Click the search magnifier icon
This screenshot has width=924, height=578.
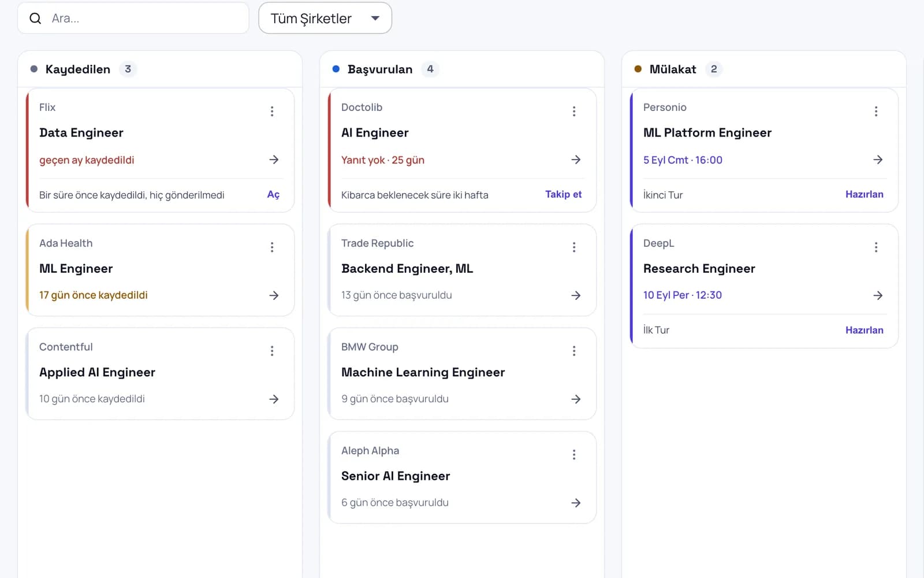35,18
